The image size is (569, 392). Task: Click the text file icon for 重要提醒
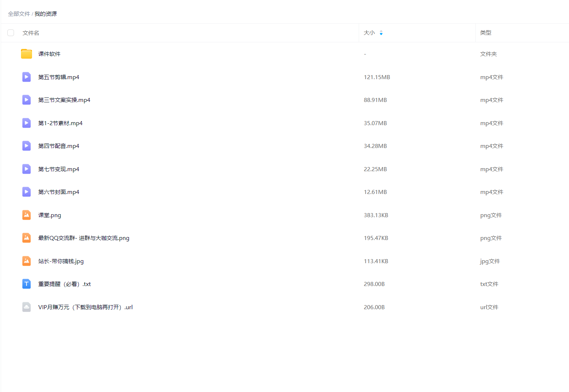27,284
